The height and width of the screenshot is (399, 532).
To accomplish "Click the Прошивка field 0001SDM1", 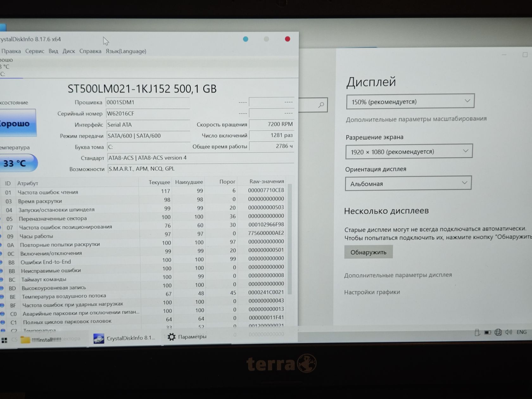I will (148, 102).
